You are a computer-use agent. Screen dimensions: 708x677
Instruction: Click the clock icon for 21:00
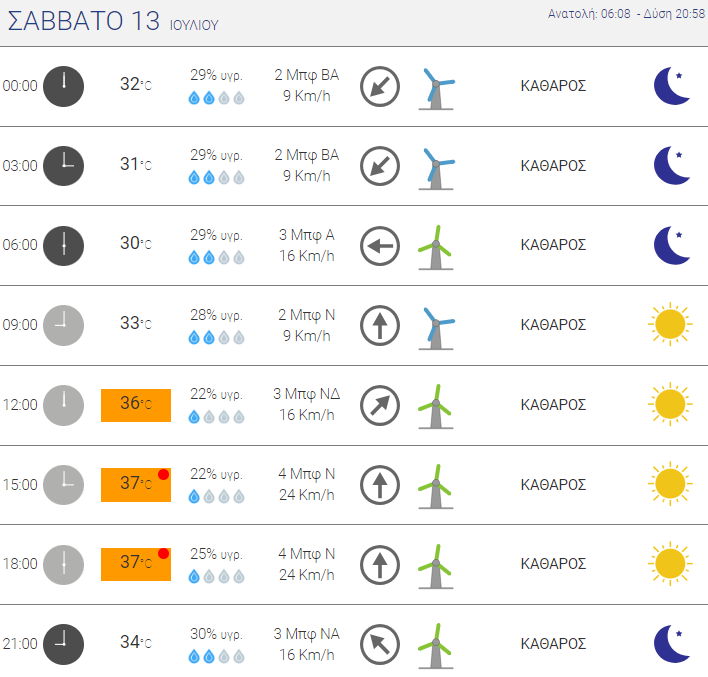(x=63, y=644)
